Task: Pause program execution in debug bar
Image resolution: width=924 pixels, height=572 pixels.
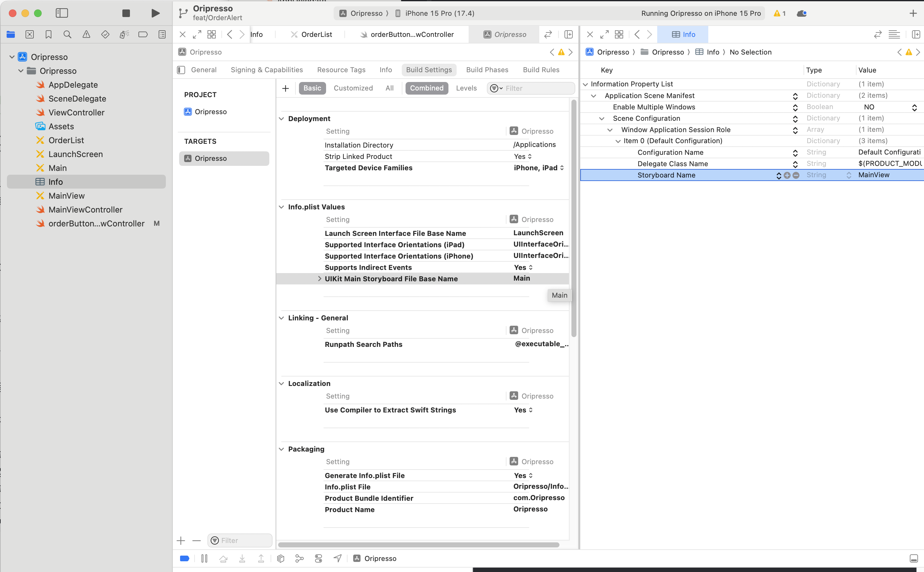Action: 204,558
